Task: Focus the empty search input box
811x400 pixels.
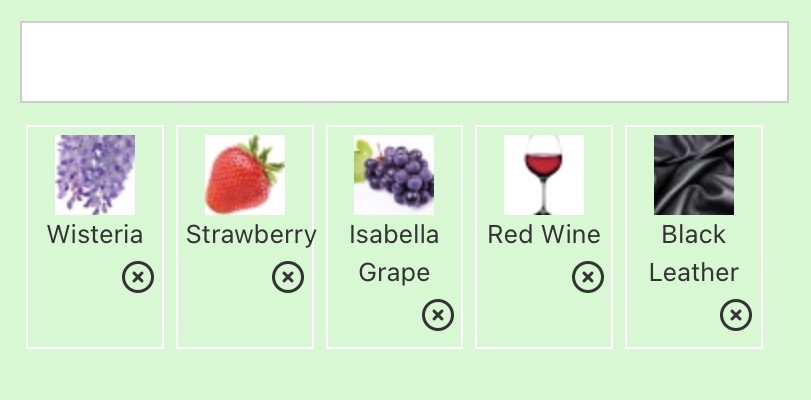Action: pyautogui.click(x=404, y=62)
